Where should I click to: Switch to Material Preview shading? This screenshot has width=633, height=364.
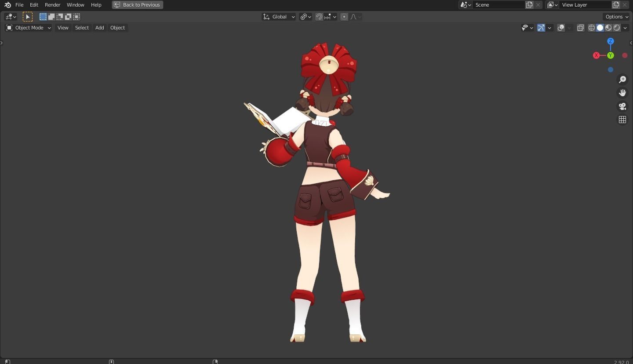coord(608,28)
